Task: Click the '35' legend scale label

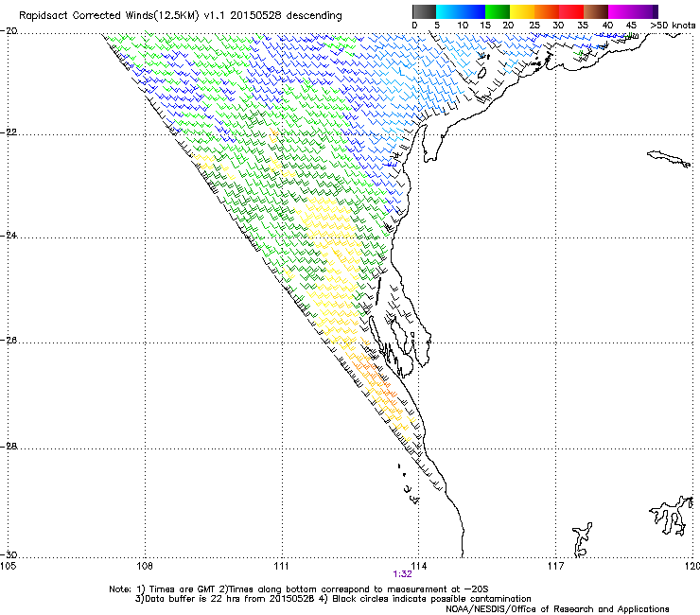Action: (x=583, y=26)
